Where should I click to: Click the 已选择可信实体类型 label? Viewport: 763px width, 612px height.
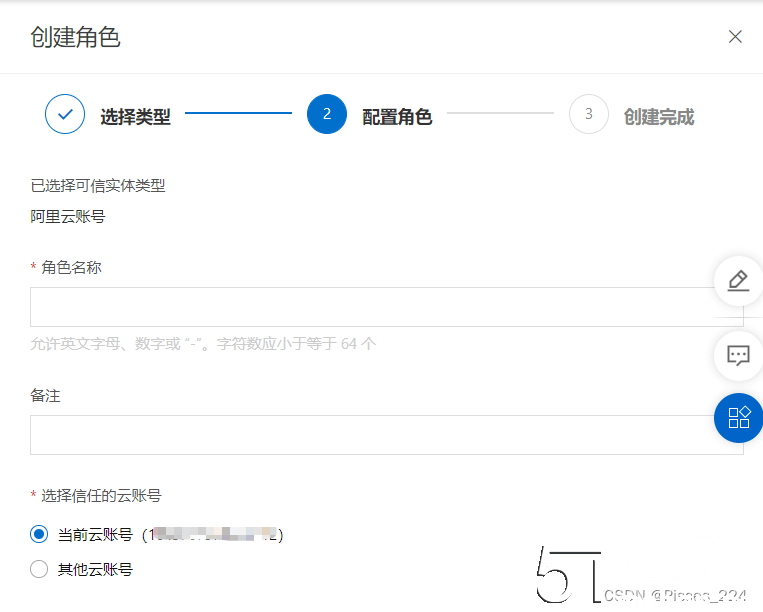(x=98, y=185)
